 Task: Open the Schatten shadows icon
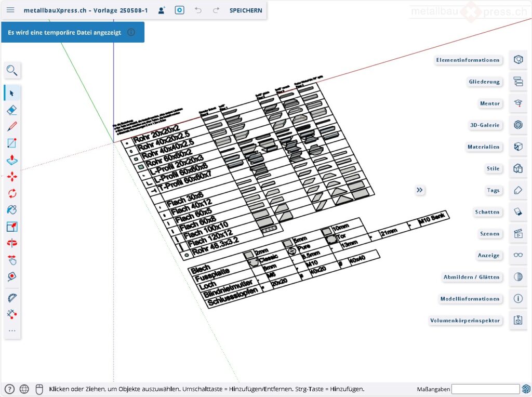pyautogui.click(x=518, y=211)
